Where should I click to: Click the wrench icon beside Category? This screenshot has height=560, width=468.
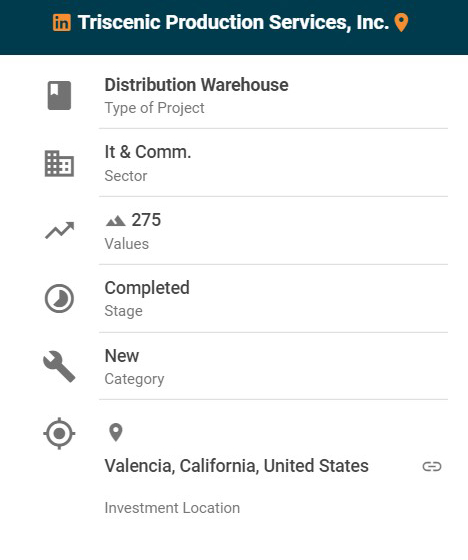59,366
